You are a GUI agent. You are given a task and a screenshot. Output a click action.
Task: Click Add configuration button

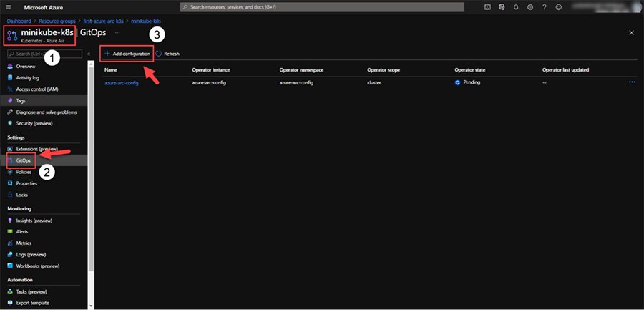pyautogui.click(x=127, y=54)
